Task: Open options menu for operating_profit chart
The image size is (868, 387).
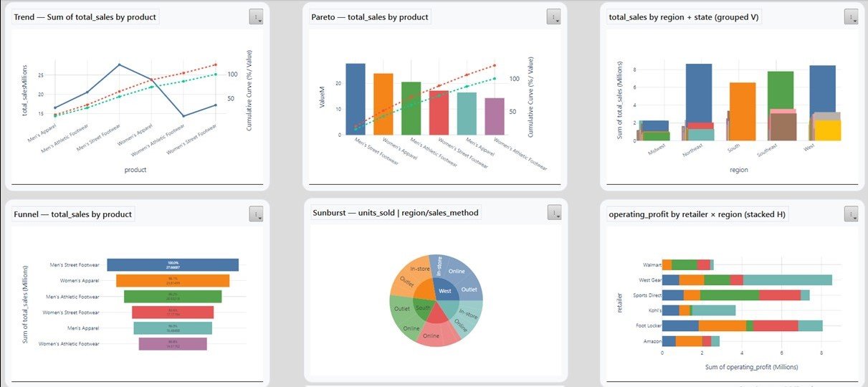Action: tap(851, 214)
